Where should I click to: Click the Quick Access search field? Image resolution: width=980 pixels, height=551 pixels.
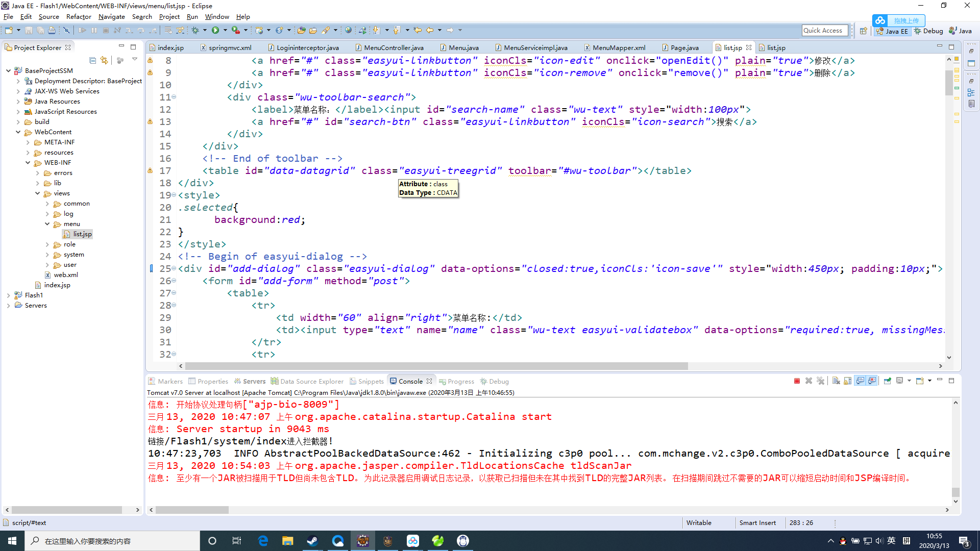825,31
